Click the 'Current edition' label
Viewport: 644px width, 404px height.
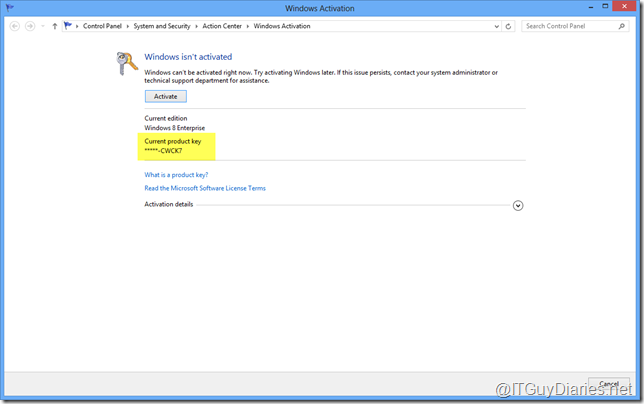point(166,118)
